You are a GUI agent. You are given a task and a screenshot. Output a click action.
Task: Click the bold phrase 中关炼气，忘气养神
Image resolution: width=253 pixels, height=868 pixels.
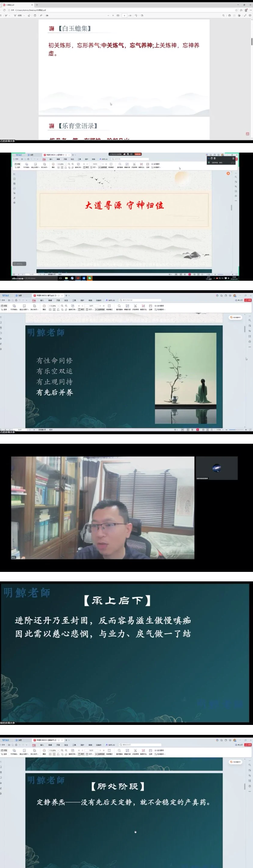point(126,45)
